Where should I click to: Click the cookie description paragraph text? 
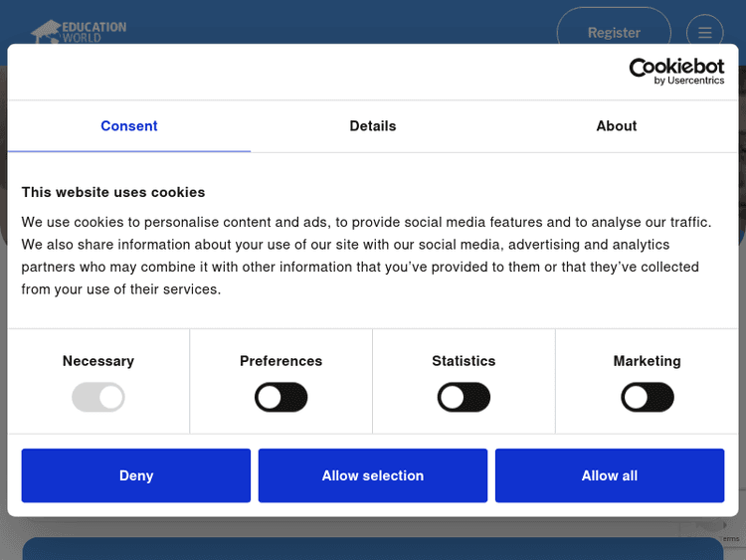[x=366, y=256]
